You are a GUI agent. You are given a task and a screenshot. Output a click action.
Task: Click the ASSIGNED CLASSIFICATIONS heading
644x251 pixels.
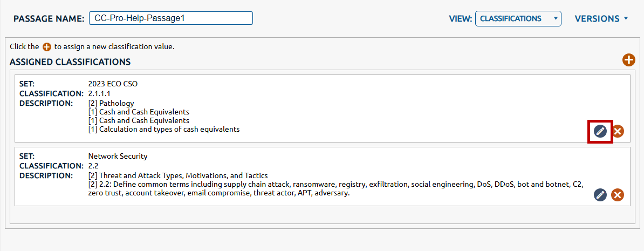70,62
